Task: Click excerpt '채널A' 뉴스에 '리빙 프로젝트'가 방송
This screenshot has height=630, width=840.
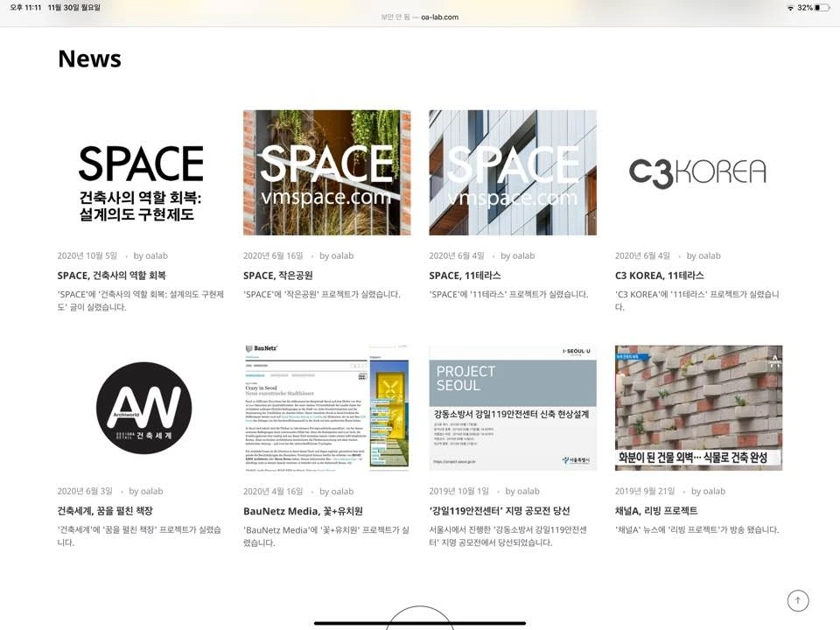Action: 697,530
